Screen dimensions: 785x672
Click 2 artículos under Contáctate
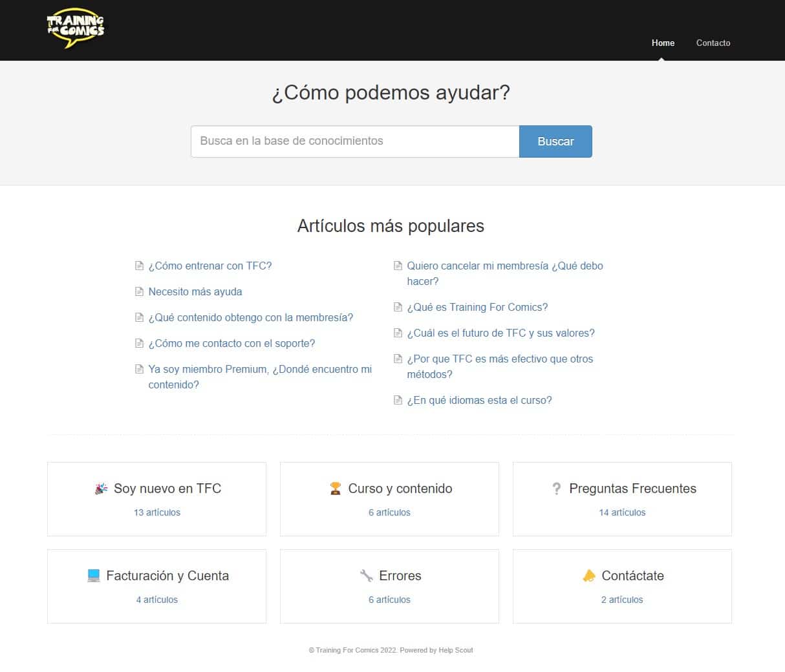coord(622,600)
